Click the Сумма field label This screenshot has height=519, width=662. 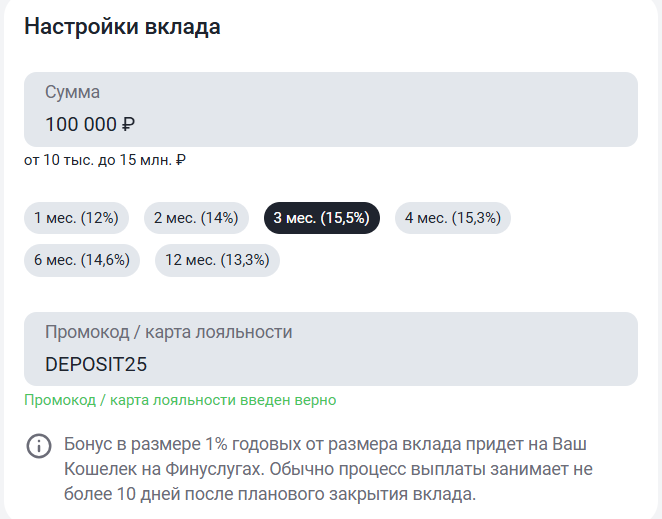point(72,92)
